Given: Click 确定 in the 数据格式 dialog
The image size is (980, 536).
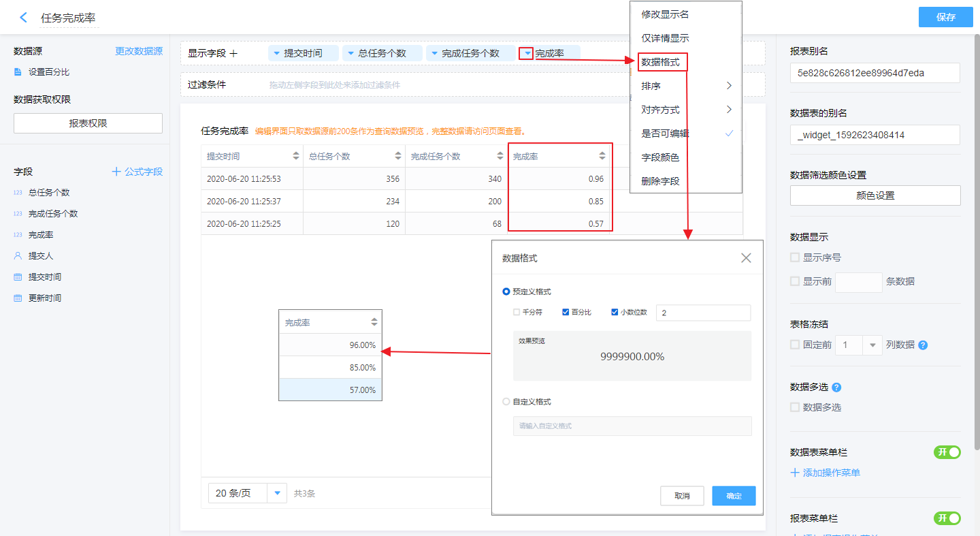Looking at the screenshot, I should click(x=734, y=496).
